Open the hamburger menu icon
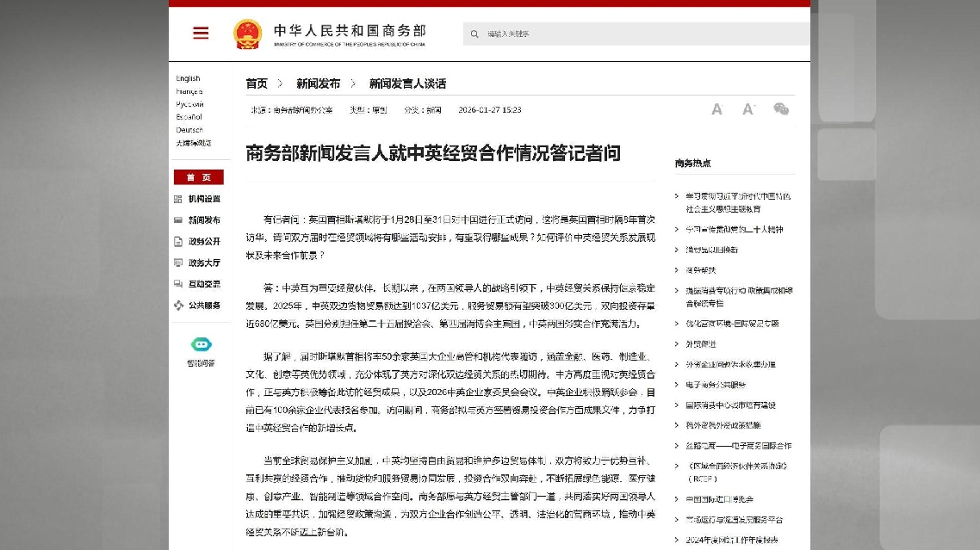The image size is (980, 550). (201, 34)
